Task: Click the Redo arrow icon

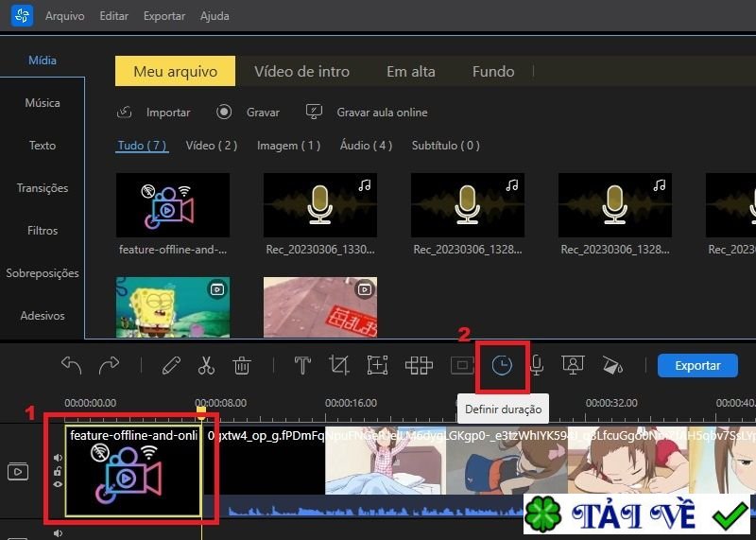Action: tap(109, 365)
